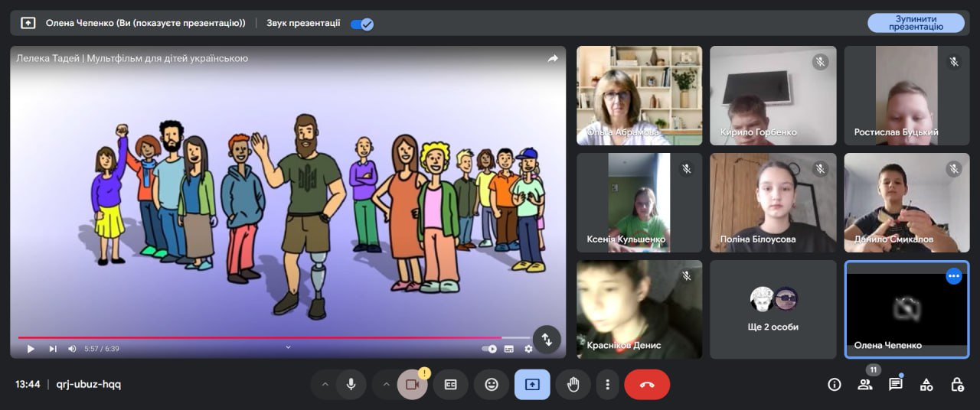
Task: Mute the microphone in the call toolbar
Action: click(x=351, y=384)
